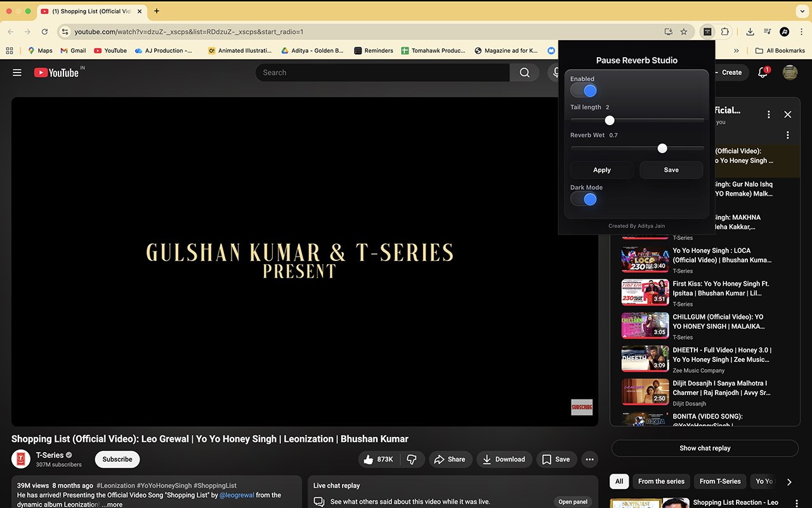Image resolution: width=812 pixels, height=508 pixels.
Task: Dislike the video with thumbs down
Action: 412,459
